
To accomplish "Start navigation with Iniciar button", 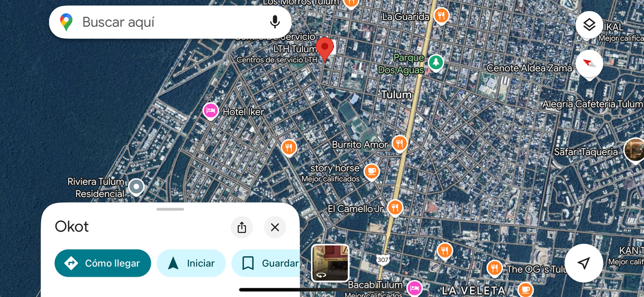I will (191, 263).
